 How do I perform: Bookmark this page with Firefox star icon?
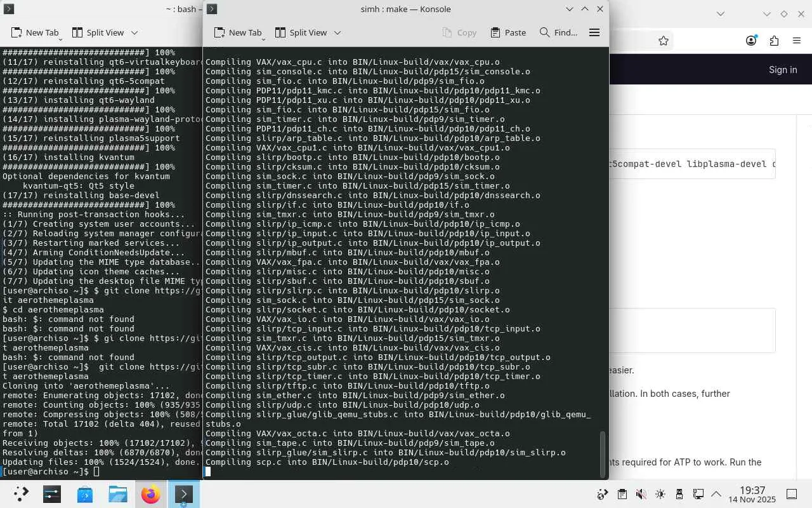pos(664,41)
